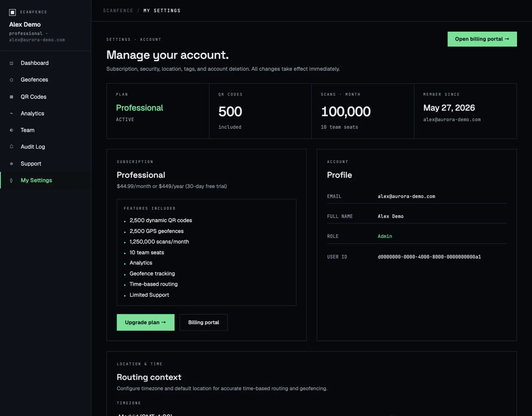Click the My Settings diamond icon
532x416 pixels.
12,180
